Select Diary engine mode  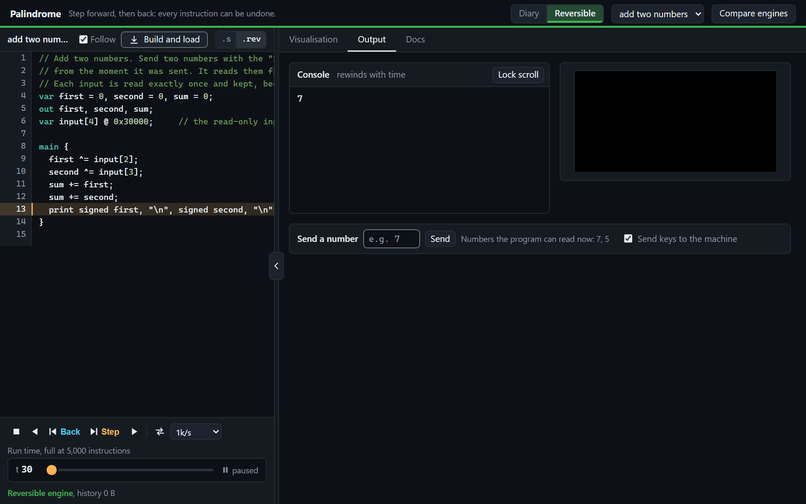coord(529,13)
